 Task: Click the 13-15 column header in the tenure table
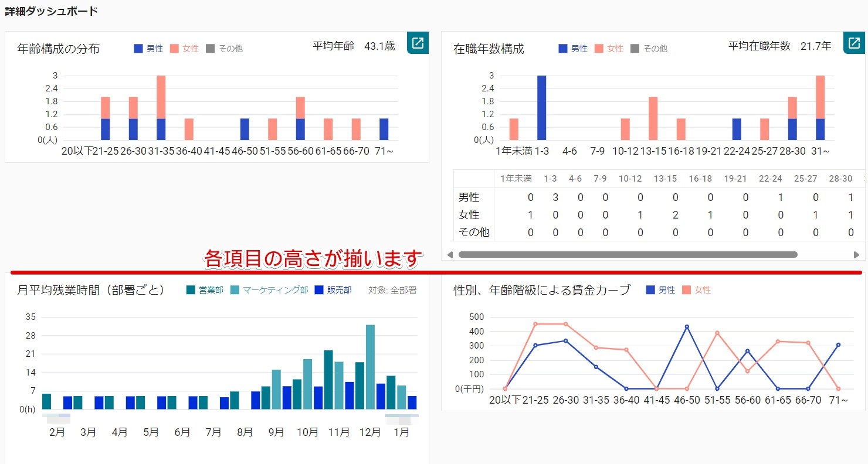point(665,179)
